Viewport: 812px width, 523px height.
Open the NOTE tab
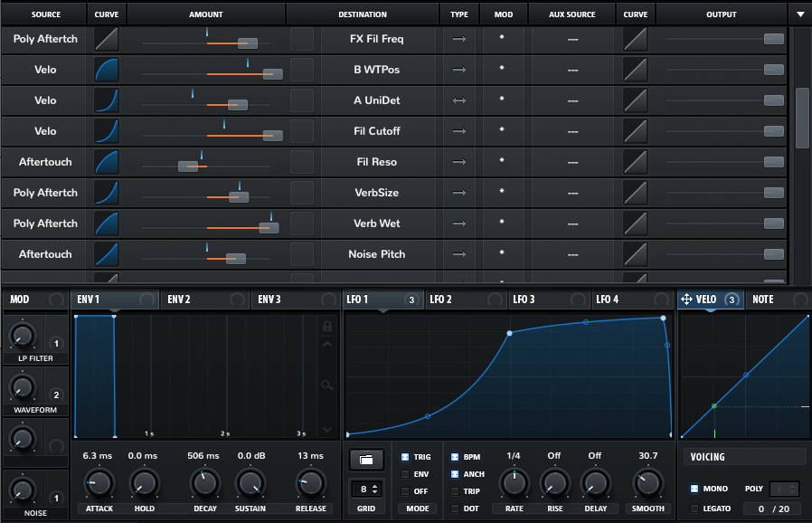pyautogui.click(x=778, y=300)
